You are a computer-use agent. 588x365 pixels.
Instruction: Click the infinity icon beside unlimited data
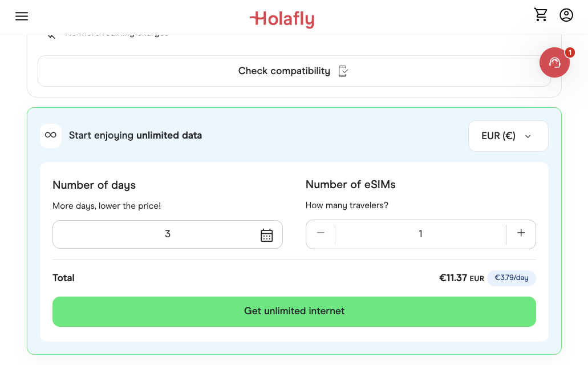(51, 136)
